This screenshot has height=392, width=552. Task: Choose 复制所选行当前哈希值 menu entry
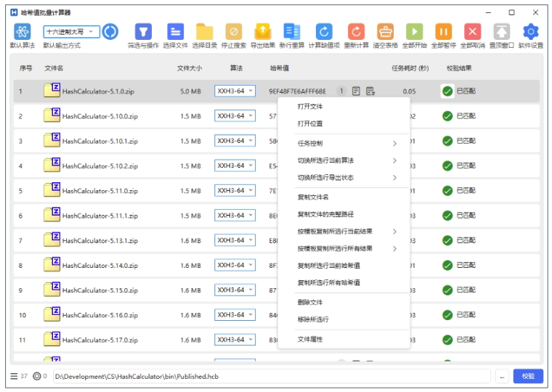click(x=344, y=266)
